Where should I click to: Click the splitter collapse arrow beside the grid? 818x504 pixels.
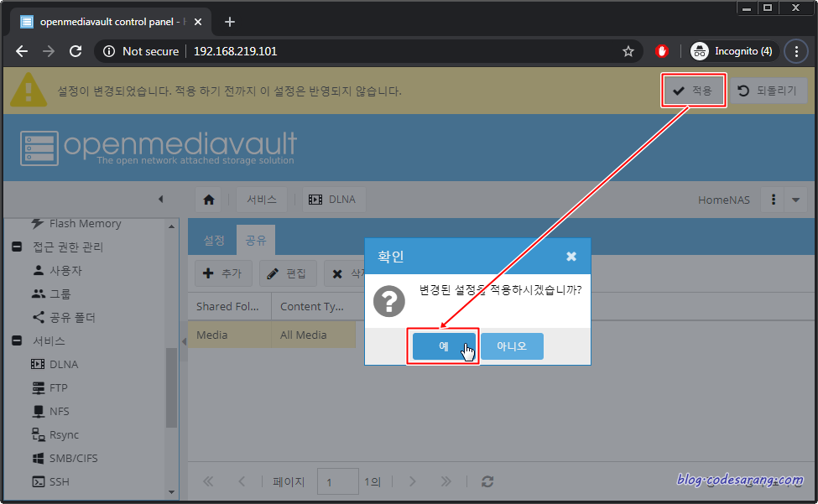coord(184,341)
